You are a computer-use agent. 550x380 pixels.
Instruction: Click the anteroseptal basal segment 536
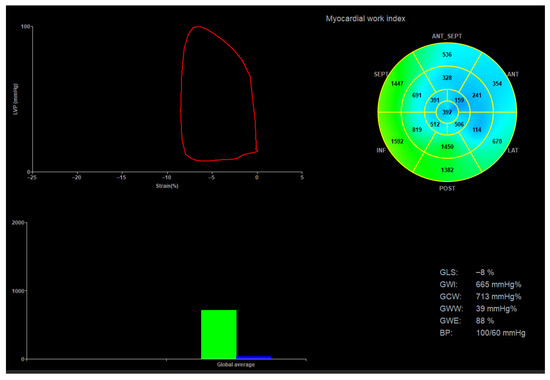[447, 55]
